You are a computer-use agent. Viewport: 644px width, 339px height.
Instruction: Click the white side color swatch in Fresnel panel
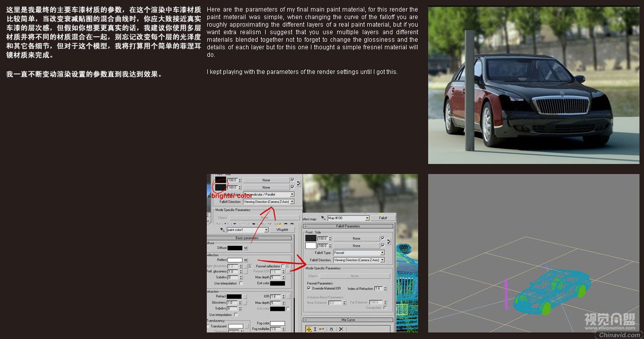point(311,245)
